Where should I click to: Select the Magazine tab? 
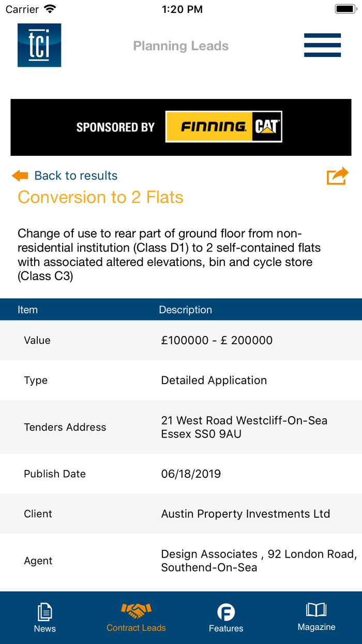(x=316, y=616)
